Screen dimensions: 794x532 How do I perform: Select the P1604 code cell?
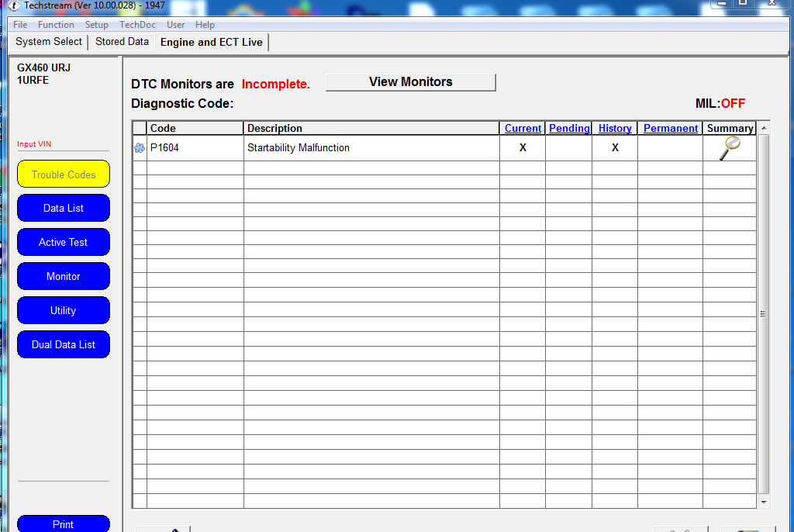pyautogui.click(x=195, y=148)
